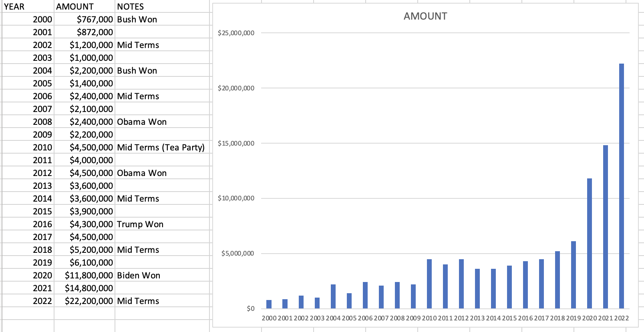Screen dimensions: 644x332
Task: Select the year 2008 cell
Action: click(x=42, y=122)
